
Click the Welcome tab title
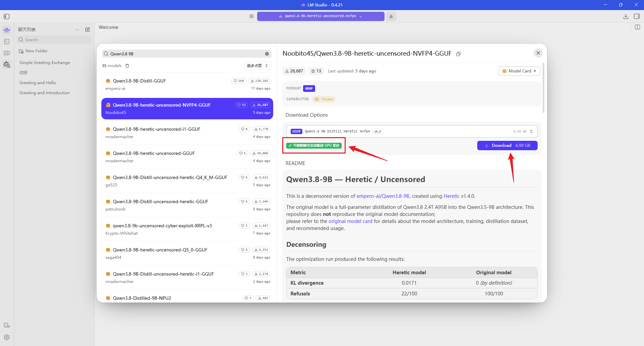[108, 27]
